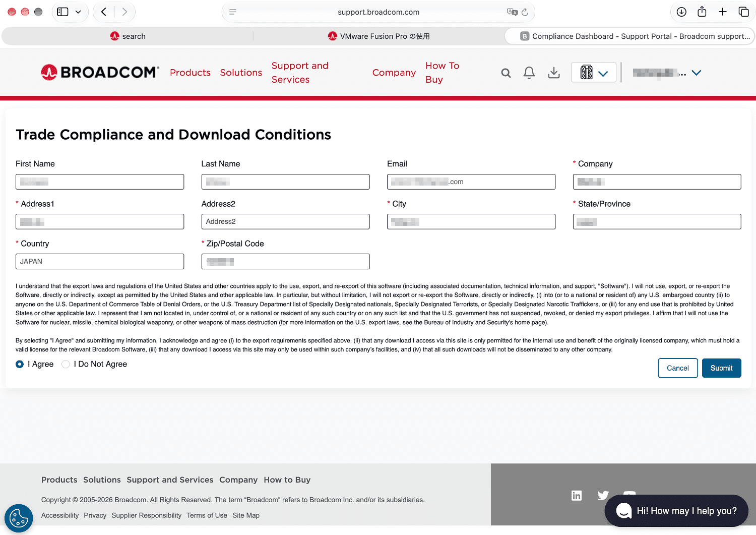Open the Privacy footer link

pos(95,515)
